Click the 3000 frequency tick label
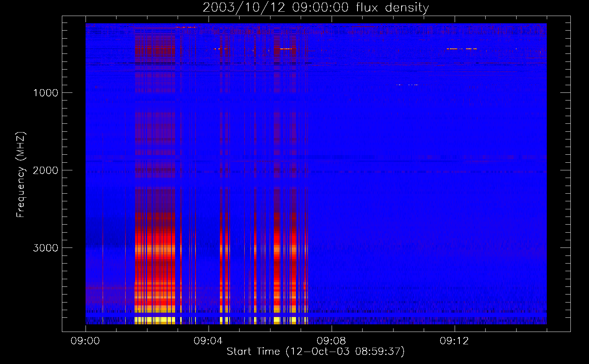Screen dimensions: 589x364 [46, 248]
